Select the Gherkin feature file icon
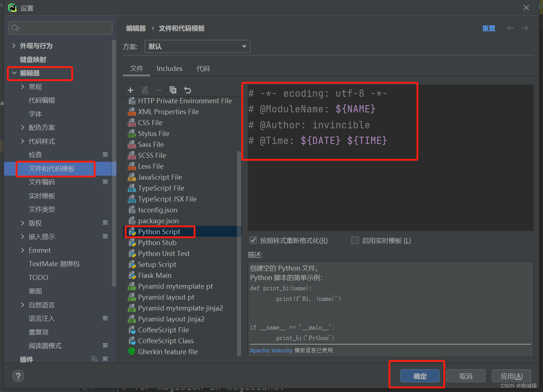This screenshot has width=543, height=392. pyautogui.click(x=132, y=352)
